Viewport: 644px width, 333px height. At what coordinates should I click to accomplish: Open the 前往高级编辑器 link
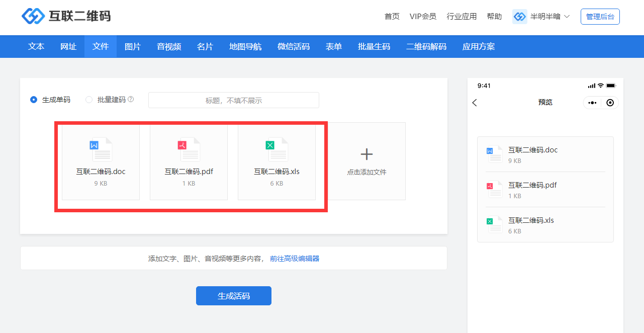tap(295, 259)
